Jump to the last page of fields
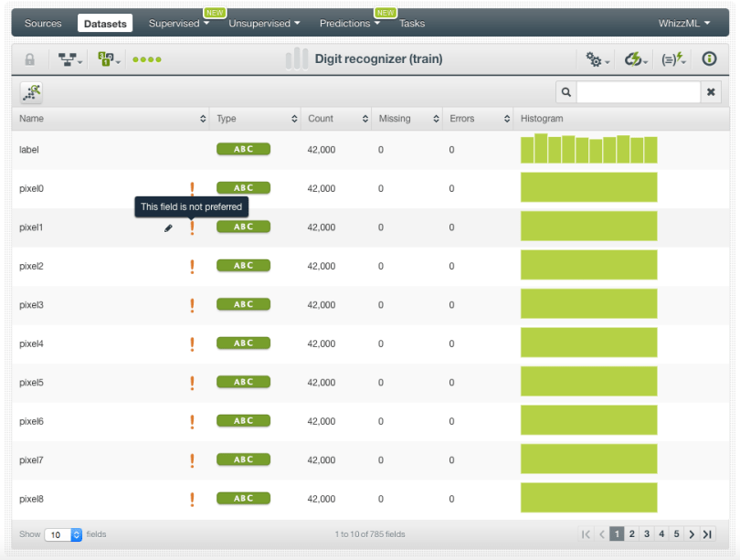Viewport: 740px width, 560px height. 706,534
